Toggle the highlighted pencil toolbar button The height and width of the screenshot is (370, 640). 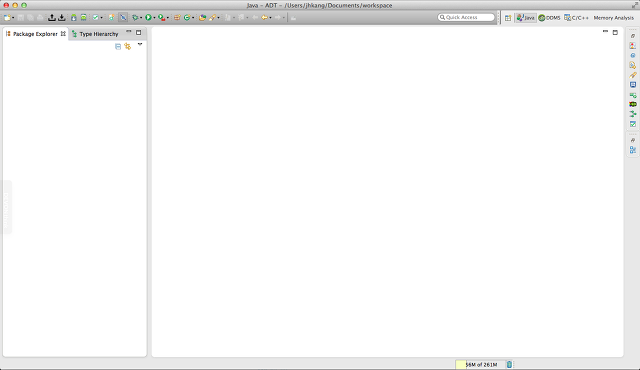point(123,18)
